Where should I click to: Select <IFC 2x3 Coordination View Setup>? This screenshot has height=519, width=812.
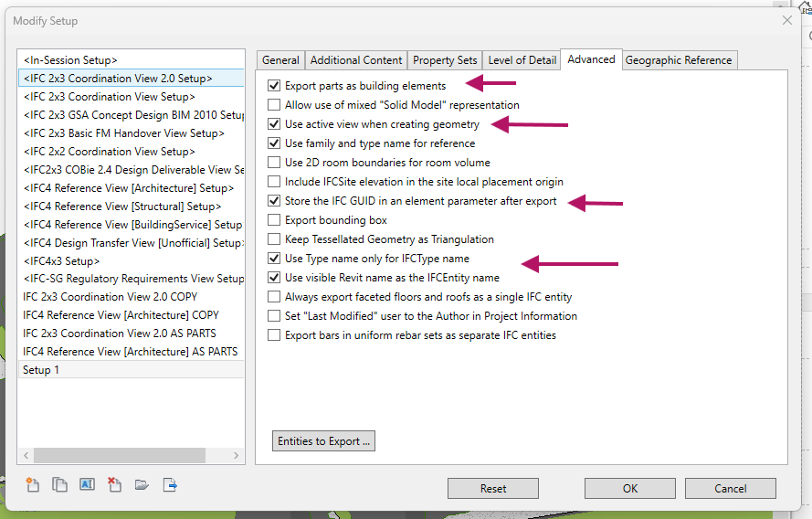click(131, 96)
